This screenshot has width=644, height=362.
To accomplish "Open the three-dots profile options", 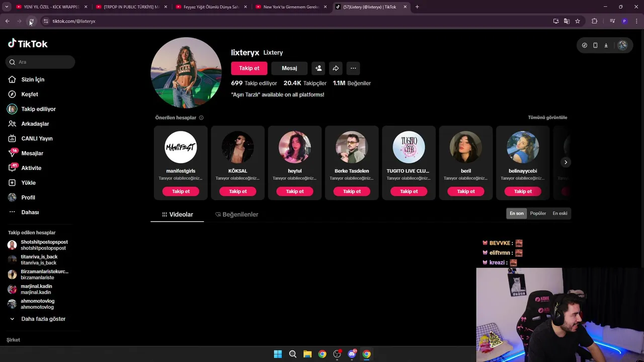I will click(353, 68).
